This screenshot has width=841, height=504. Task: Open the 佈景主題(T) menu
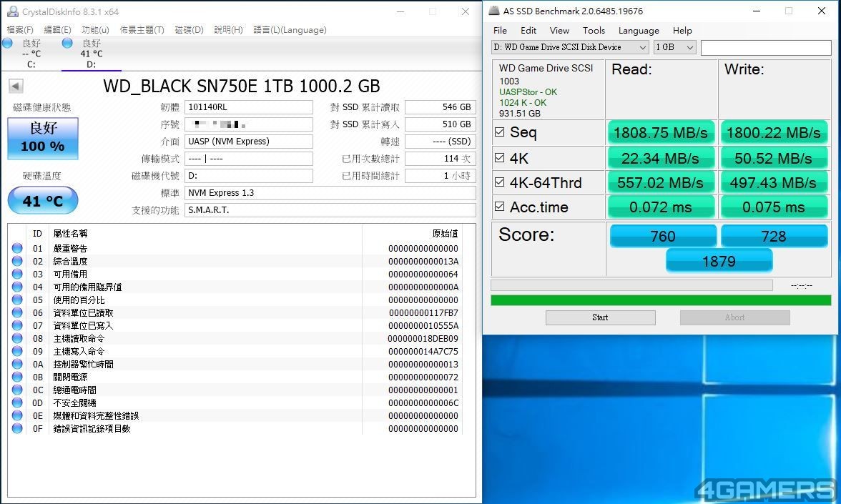coord(142,30)
